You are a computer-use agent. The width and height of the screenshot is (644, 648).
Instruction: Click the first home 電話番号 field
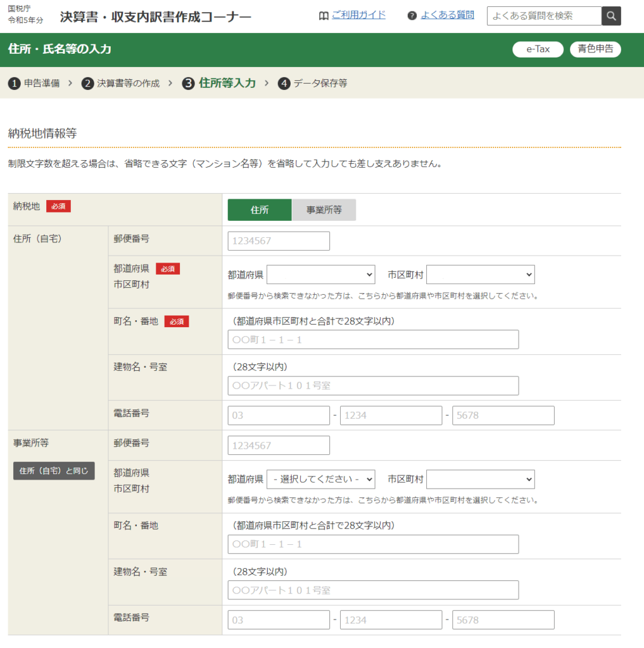pyautogui.click(x=279, y=416)
